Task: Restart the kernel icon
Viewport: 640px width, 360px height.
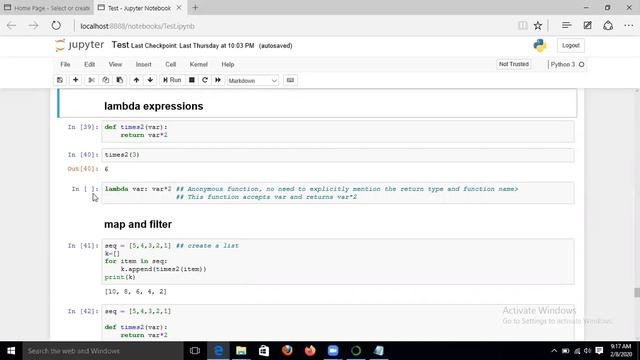Action: click(x=205, y=80)
